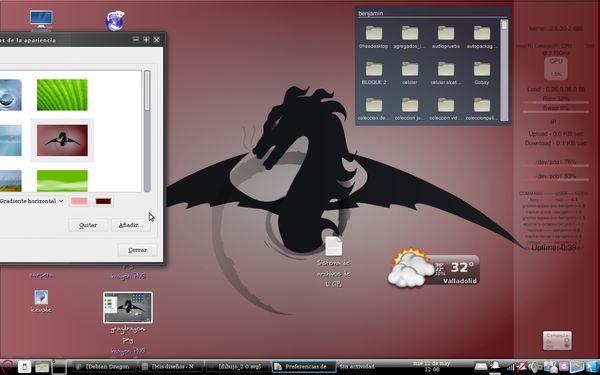
Task: Open the Sistema de archivos document icon
Action: pos(333,246)
